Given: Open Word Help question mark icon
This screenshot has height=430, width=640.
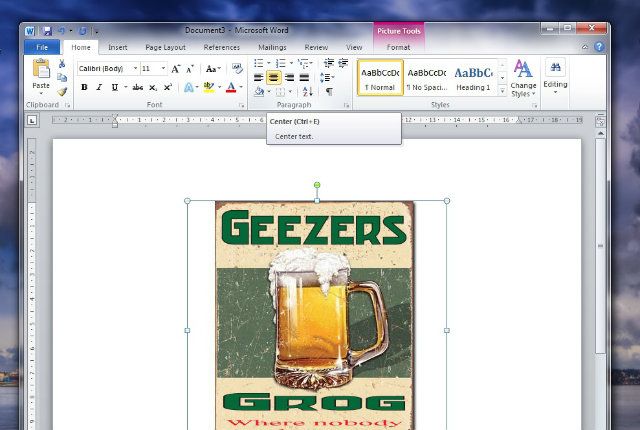Looking at the screenshot, I should 599,47.
